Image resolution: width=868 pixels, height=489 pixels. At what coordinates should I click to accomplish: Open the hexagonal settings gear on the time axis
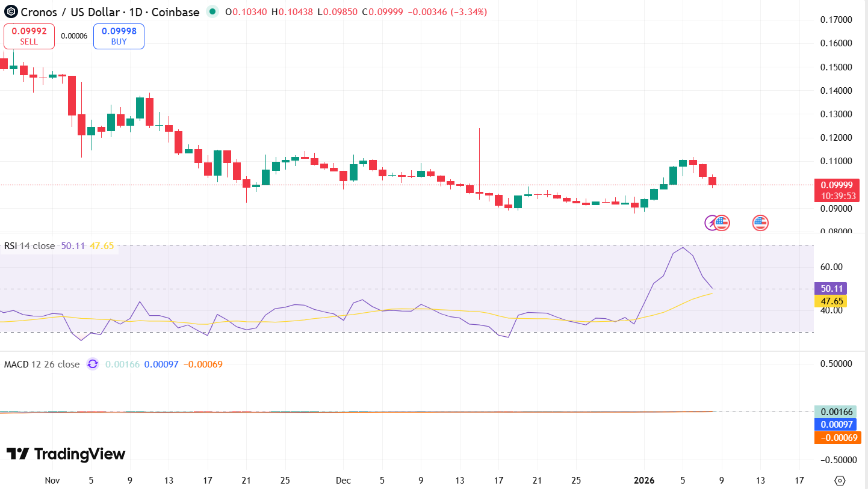point(839,481)
